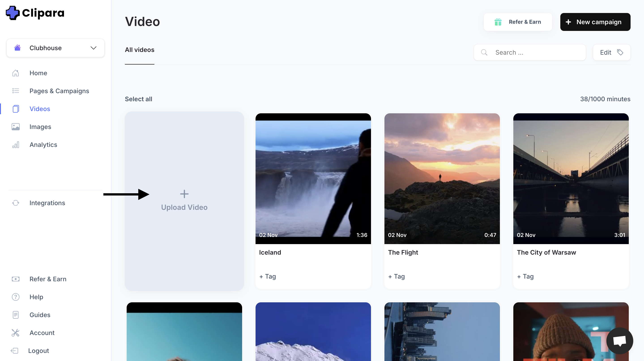Open the beanie person video thumbnail
The height and width of the screenshot is (361, 644).
point(571,332)
